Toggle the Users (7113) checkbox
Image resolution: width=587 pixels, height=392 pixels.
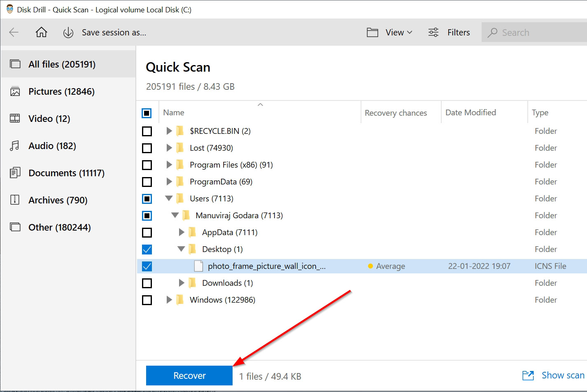[147, 199]
